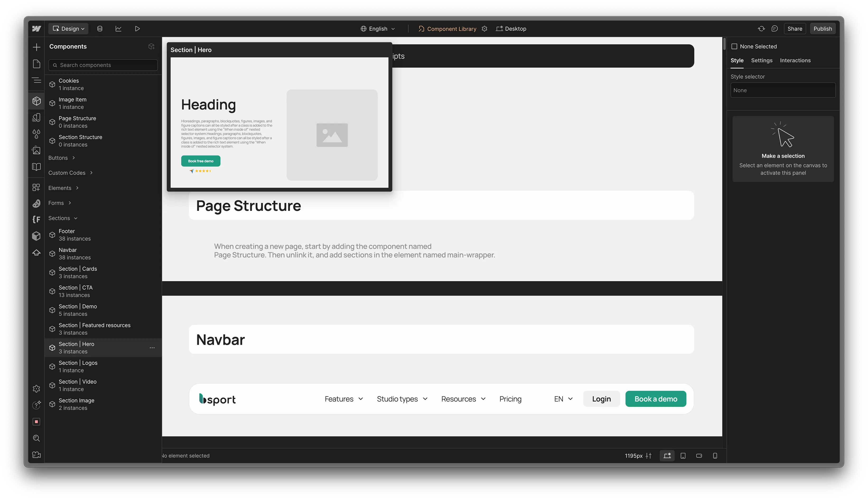Open more options for Section | Hero
The height and width of the screenshot is (499, 868).
(x=152, y=348)
